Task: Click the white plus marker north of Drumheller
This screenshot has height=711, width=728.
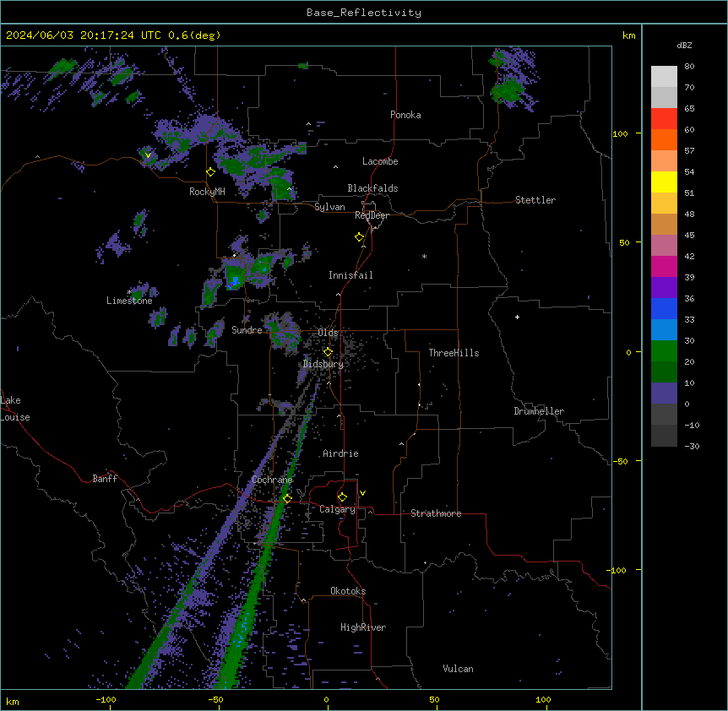Action: pyautogui.click(x=517, y=317)
